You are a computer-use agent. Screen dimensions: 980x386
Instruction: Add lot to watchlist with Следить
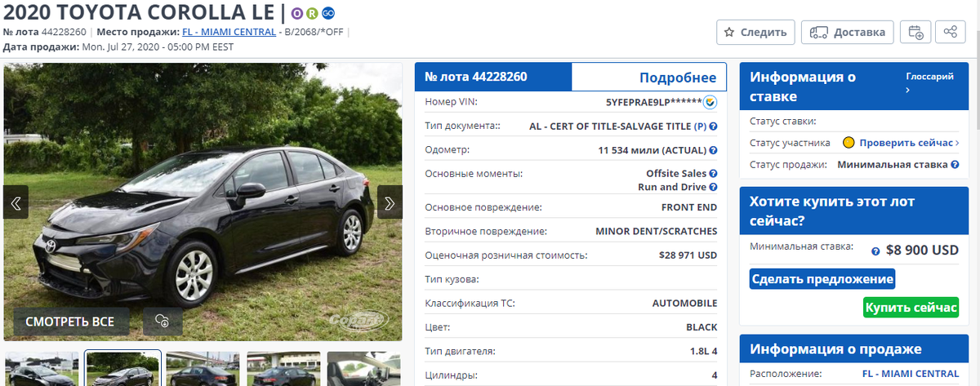(x=755, y=33)
